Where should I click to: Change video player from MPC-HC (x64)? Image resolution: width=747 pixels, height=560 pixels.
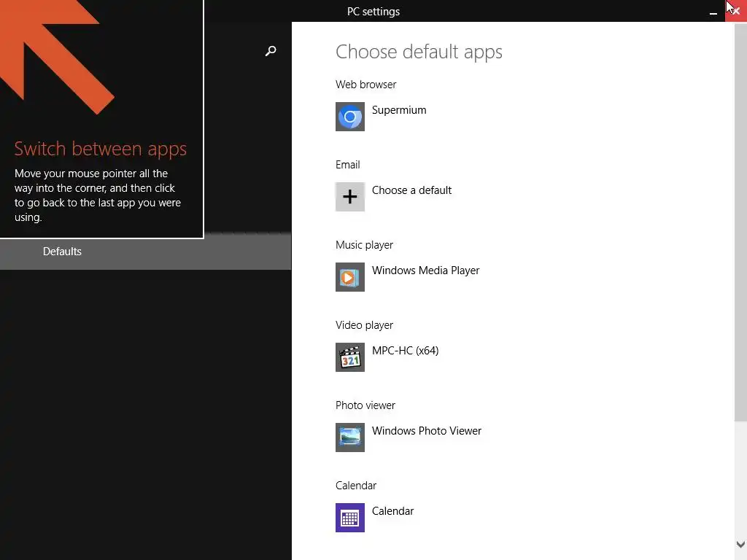click(405, 351)
